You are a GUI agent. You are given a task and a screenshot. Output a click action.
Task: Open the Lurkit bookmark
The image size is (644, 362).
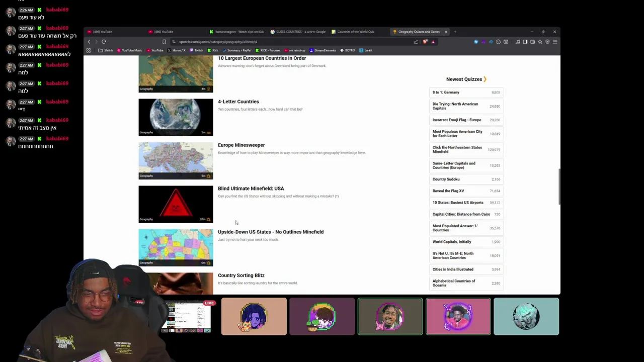tap(366, 50)
